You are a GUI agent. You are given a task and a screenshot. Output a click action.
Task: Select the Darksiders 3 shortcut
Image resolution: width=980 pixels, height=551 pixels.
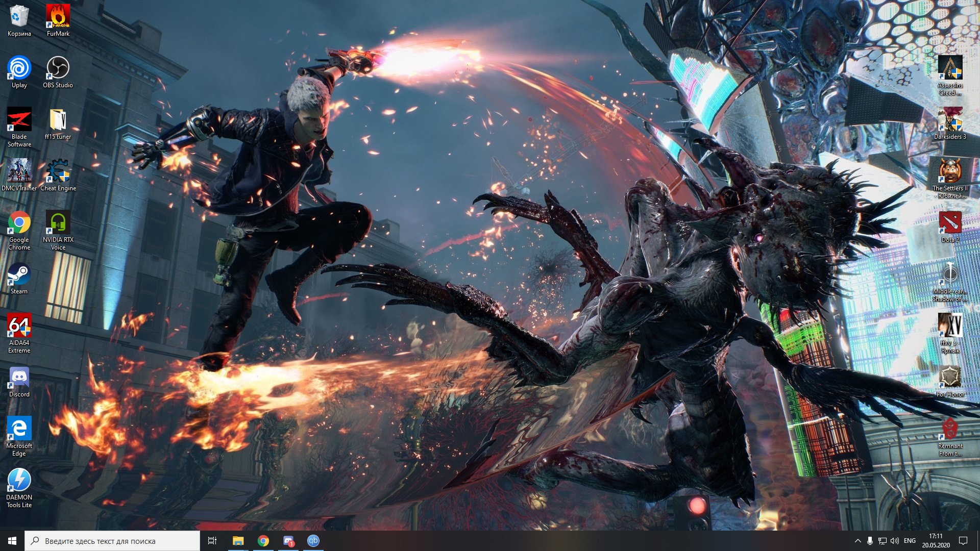point(950,122)
